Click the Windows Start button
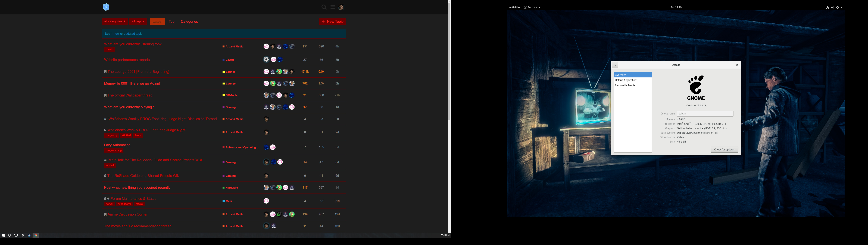This screenshot has height=245, width=868. (x=3, y=235)
